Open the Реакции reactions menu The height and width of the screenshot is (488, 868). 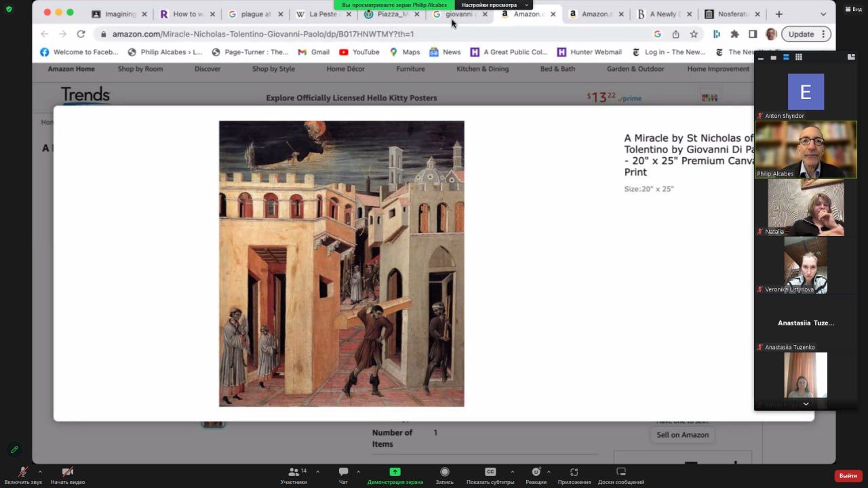tap(536, 475)
